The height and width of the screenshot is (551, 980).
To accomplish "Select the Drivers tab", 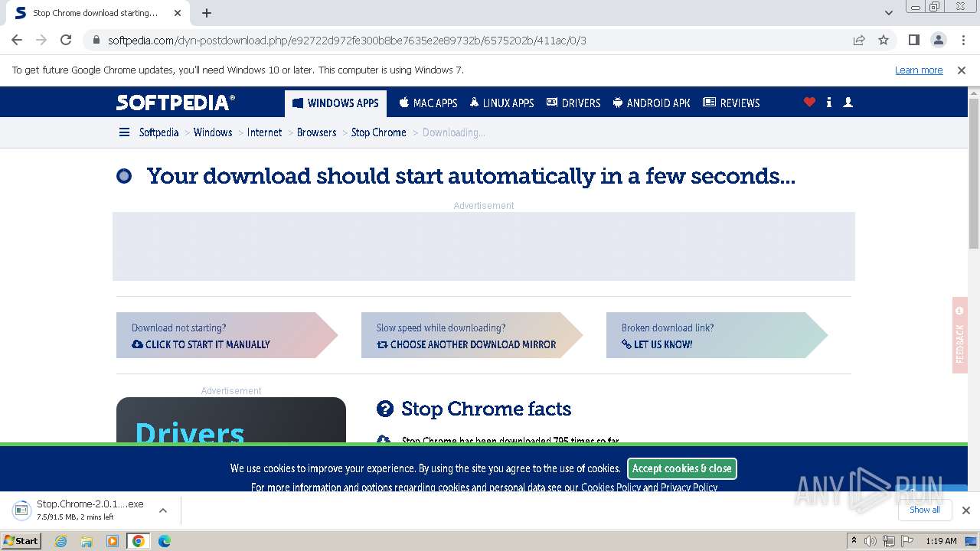I will (573, 103).
